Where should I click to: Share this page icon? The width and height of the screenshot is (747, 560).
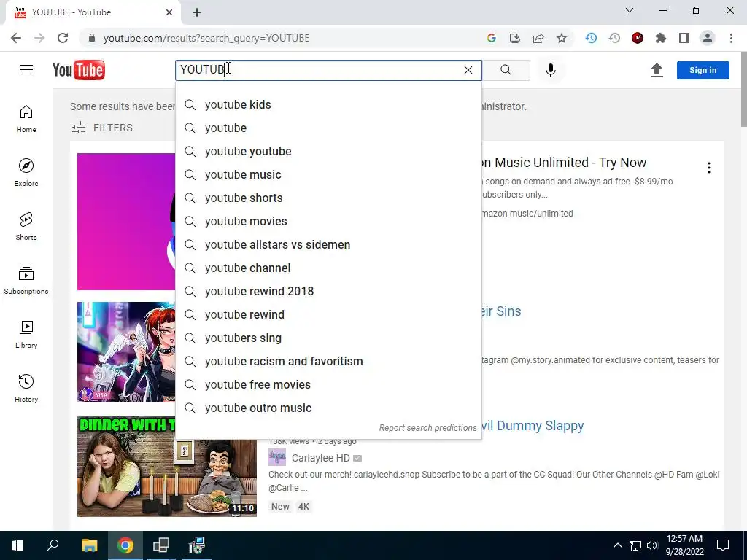tap(538, 38)
